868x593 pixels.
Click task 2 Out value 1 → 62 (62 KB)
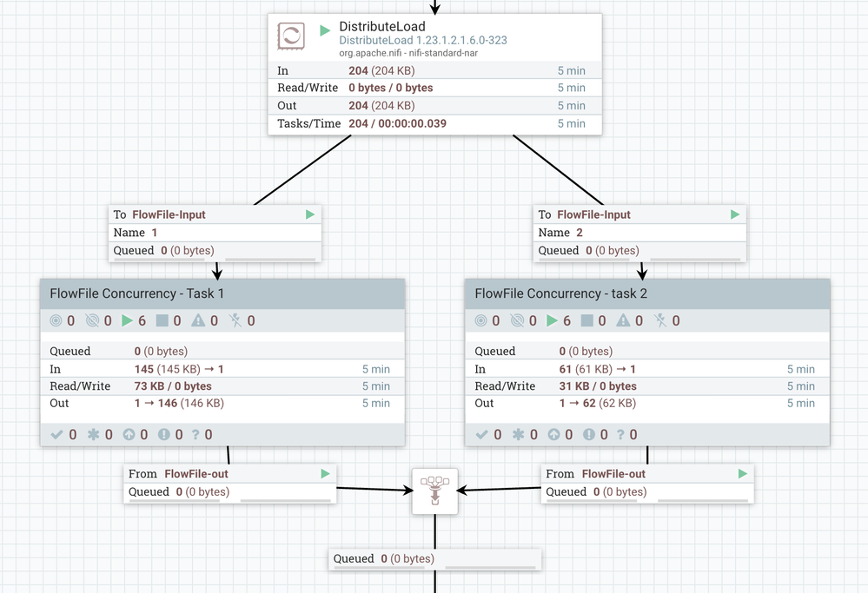point(597,404)
